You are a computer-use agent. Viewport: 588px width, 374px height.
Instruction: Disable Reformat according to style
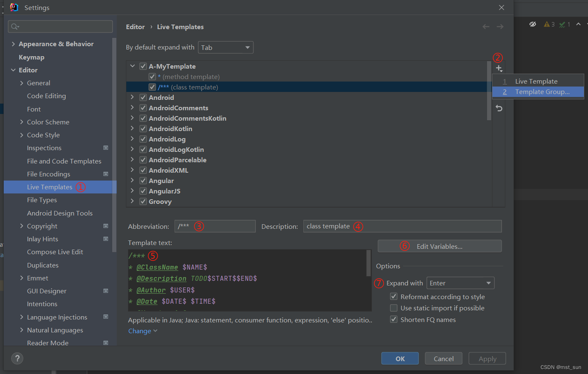coord(394,297)
